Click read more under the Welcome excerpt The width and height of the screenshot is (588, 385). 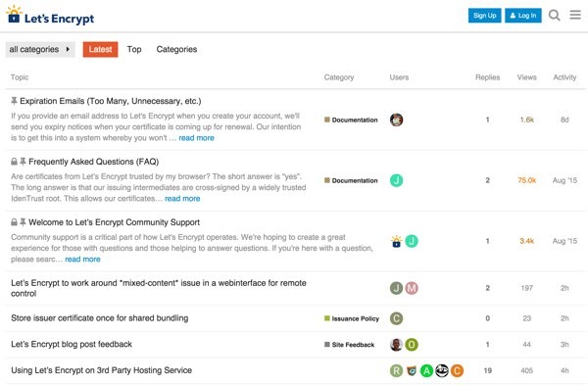82,260
